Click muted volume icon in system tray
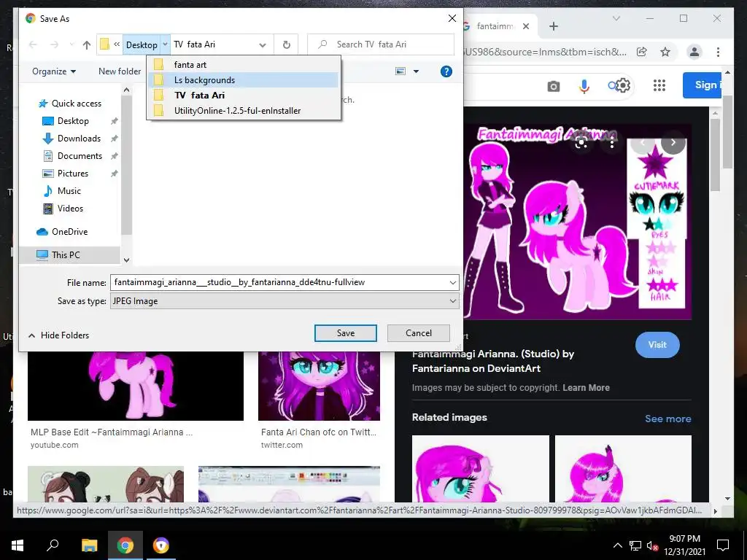Viewport: 747px width, 560px height. tap(653, 545)
